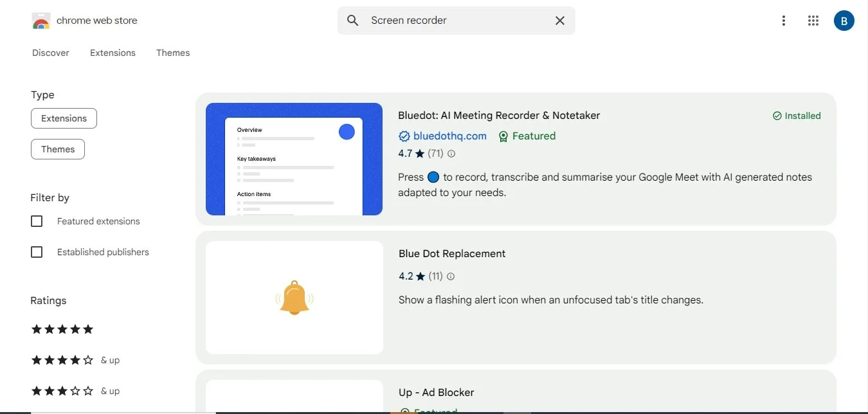Open the Up - Ad Blocker listing

437,392
